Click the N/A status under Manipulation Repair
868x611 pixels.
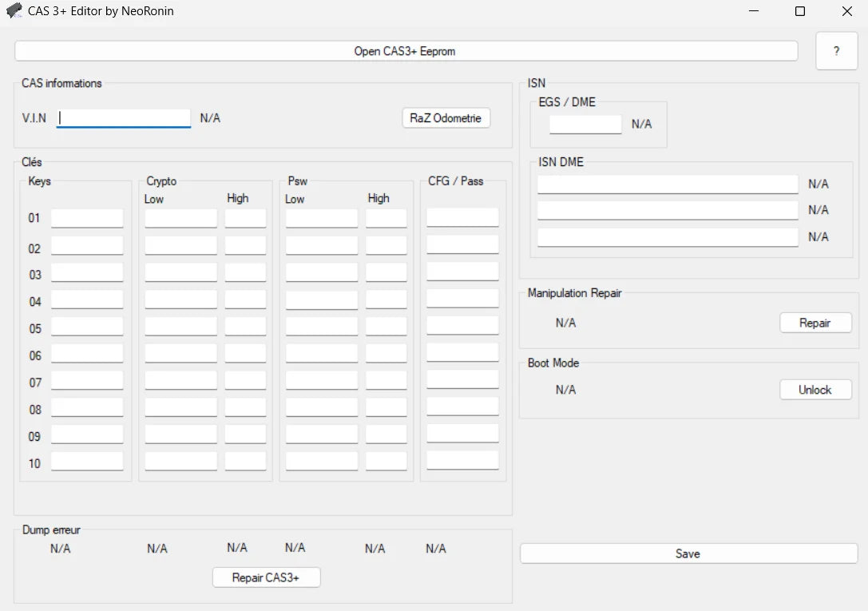coord(565,323)
